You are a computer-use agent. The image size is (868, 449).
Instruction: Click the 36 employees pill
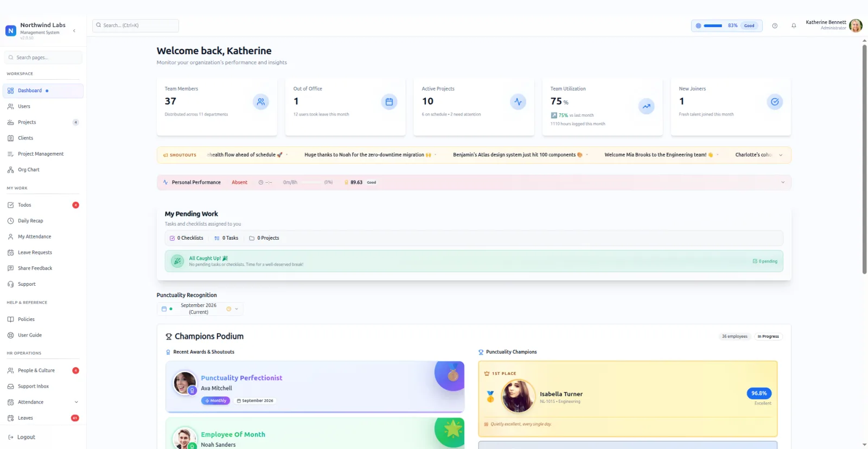735,336
